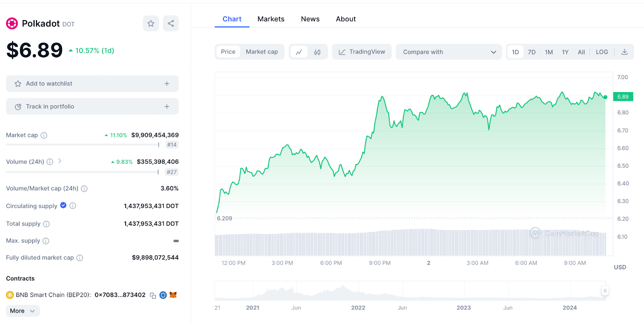Click the plus icon on Track in portfolio
The image size is (644, 325).
(x=167, y=107)
